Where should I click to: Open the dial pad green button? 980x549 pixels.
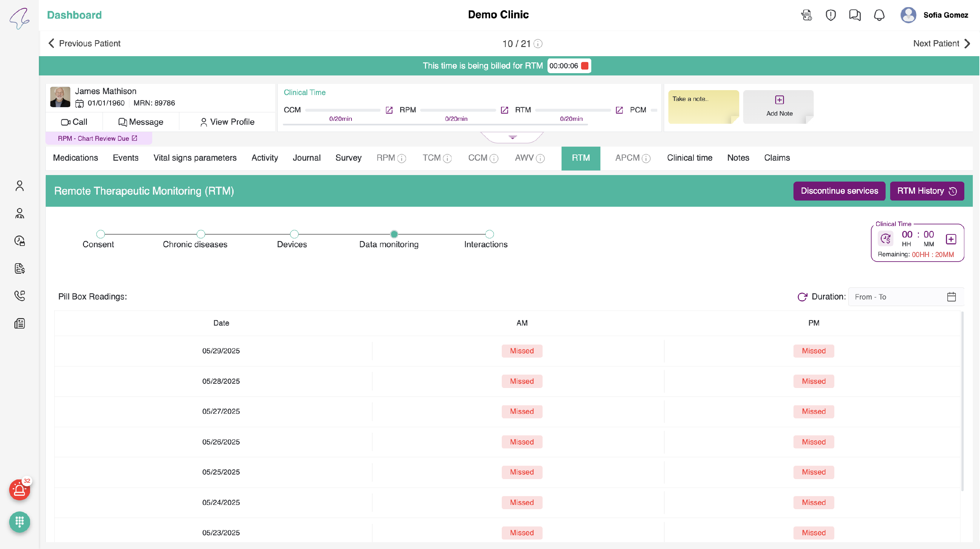[19, 522]
